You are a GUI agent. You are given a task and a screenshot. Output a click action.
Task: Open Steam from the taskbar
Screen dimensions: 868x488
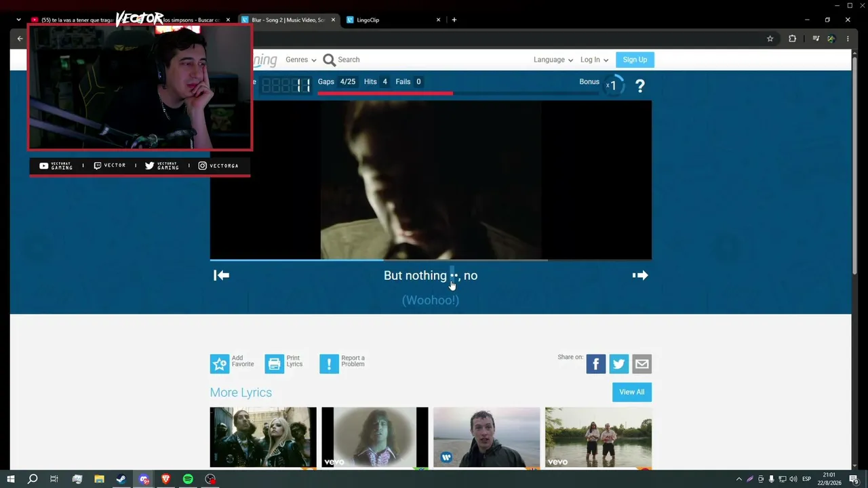coord(121,479)
